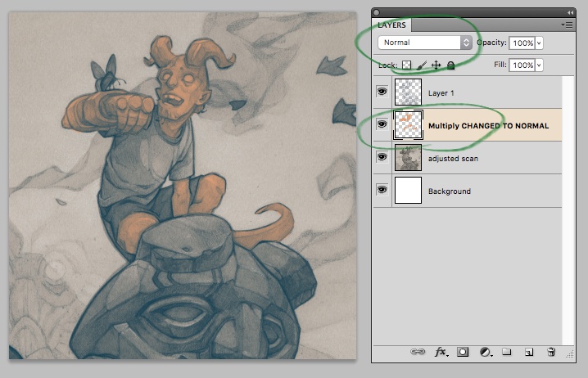Select the Background layer thumbnail
The width and height of the screenshot is (588, 378).
point(408,191)
